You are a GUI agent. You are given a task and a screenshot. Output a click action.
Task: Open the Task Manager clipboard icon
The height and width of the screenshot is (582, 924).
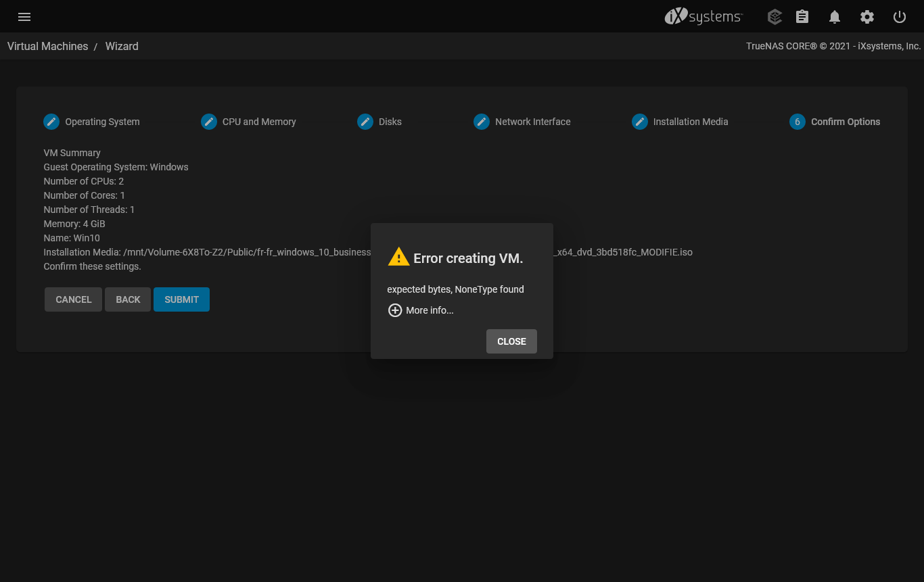tap(802, 17)
